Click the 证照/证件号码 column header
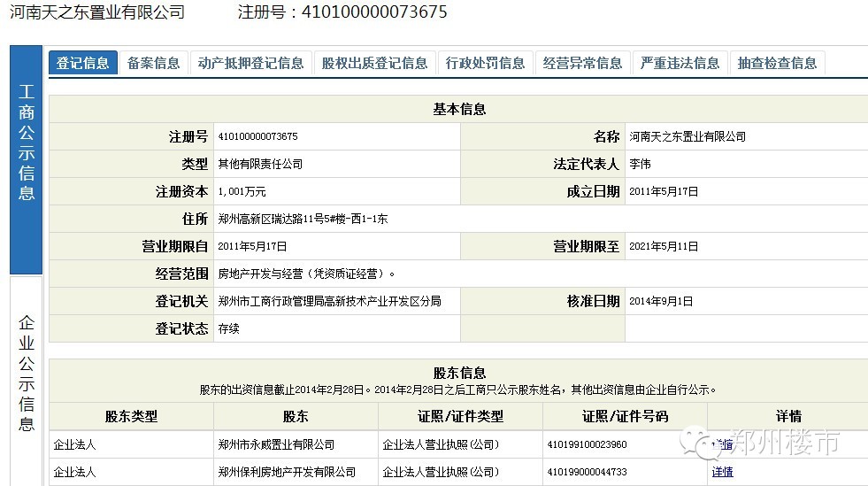The height and width of the screenshot is (486, 868). pos(625,416)
